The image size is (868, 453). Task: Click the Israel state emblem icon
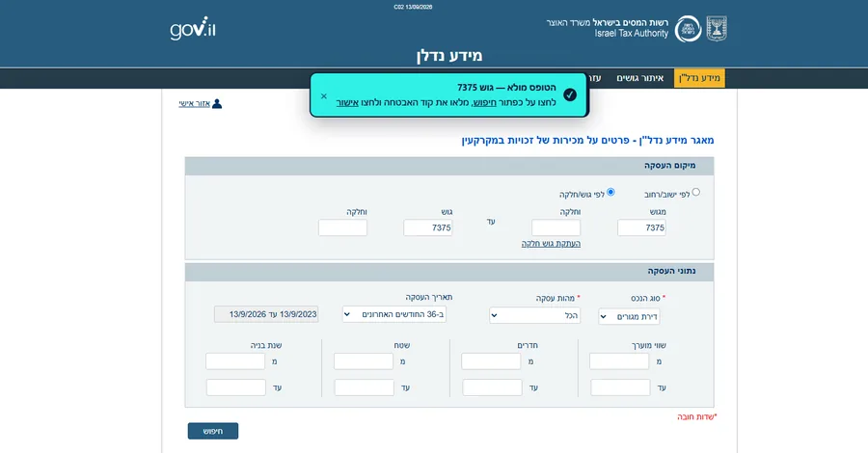click(x=717, y=29)
